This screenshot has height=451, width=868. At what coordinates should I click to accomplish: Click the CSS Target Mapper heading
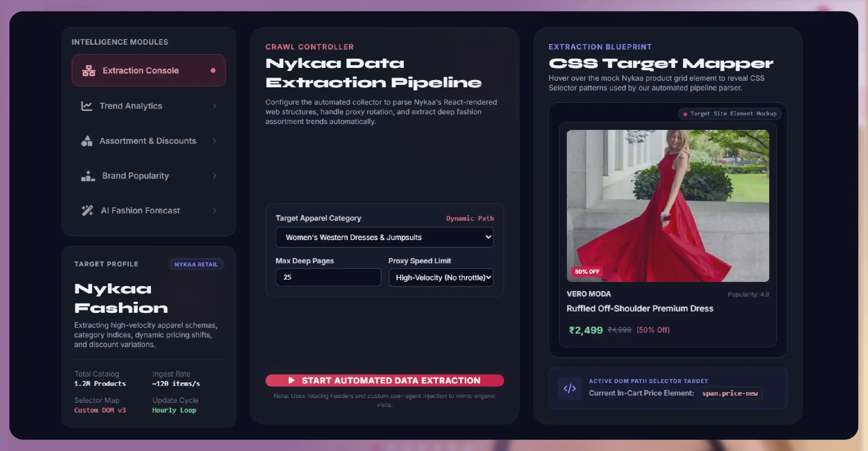pos(661,63)
